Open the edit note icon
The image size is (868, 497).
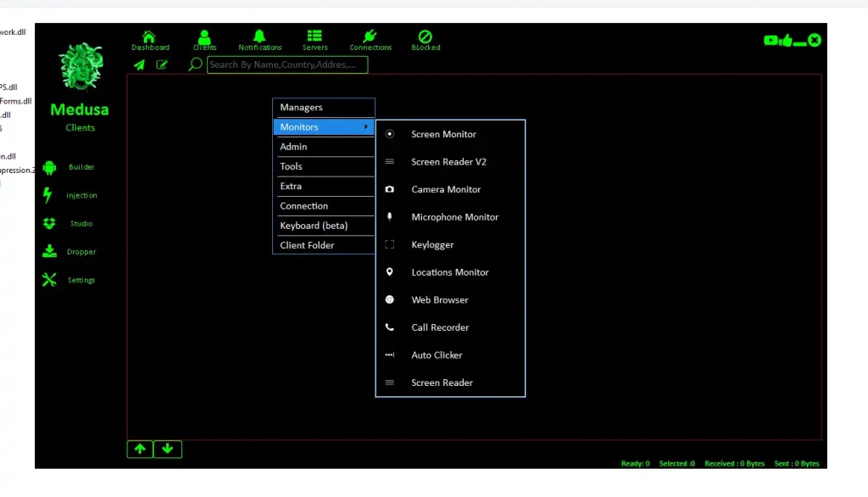pyautogui.click(x=162, y=64)
